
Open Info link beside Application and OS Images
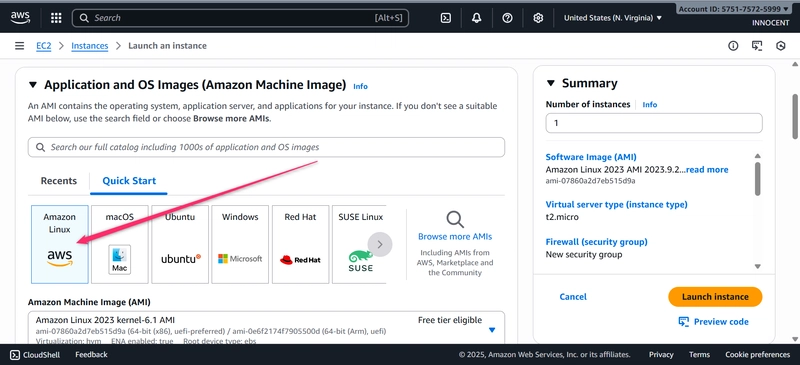360,86
